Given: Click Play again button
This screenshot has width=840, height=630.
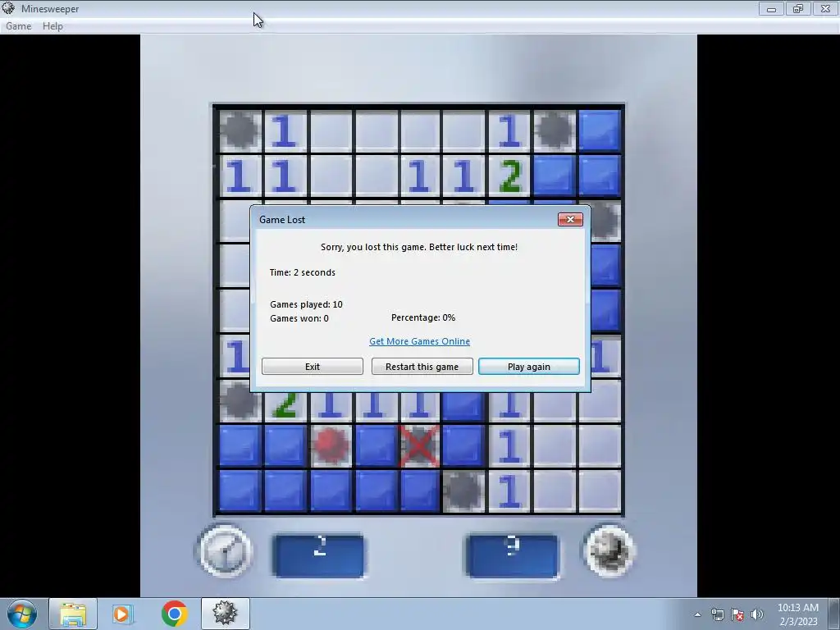Looking at the screenshot, I should [x=529, y=367].
